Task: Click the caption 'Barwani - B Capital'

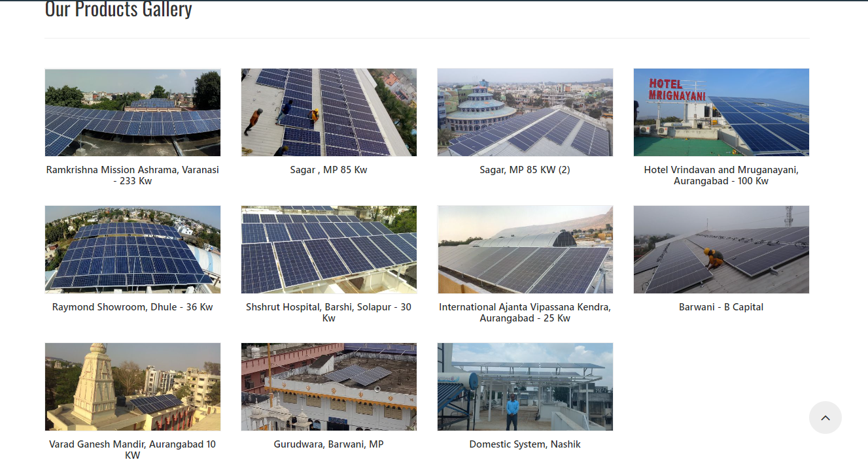Action: click(721, 307)
